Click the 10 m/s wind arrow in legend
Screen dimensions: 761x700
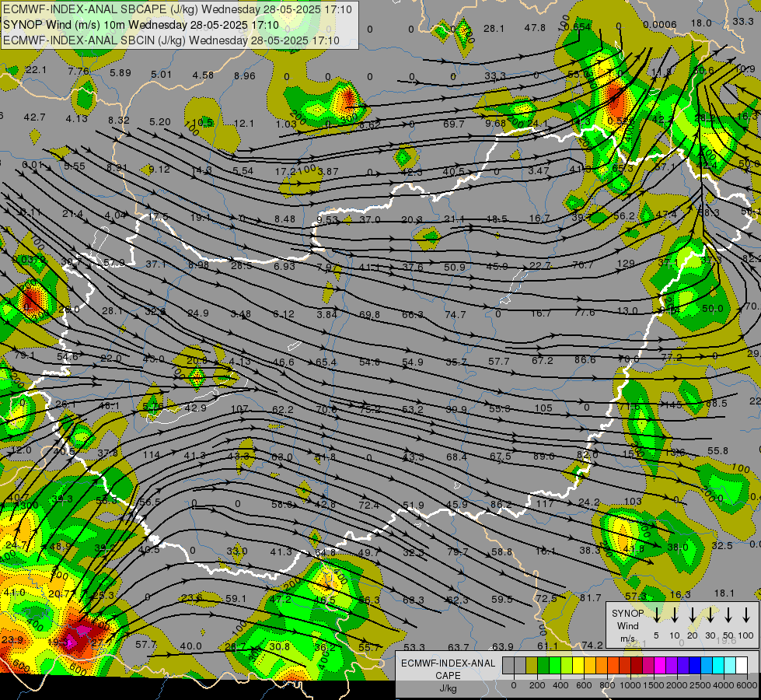coord(675,615)
